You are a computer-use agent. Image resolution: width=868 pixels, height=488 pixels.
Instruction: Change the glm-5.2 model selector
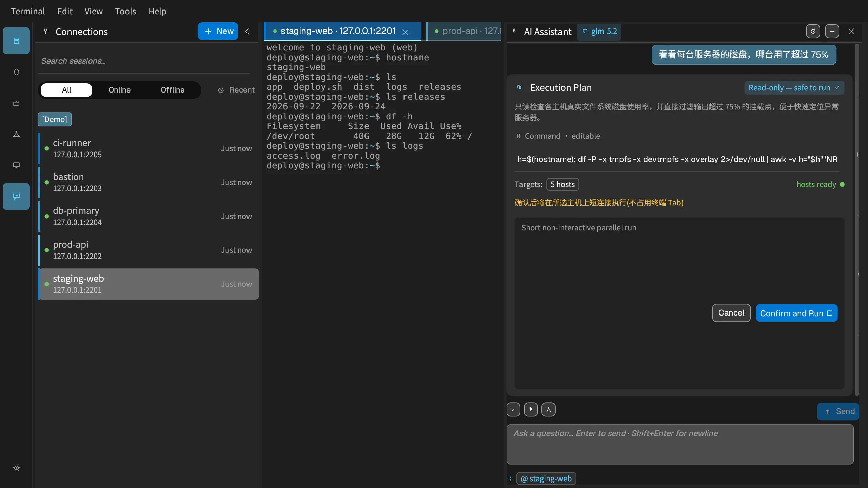tap(599, 32)
